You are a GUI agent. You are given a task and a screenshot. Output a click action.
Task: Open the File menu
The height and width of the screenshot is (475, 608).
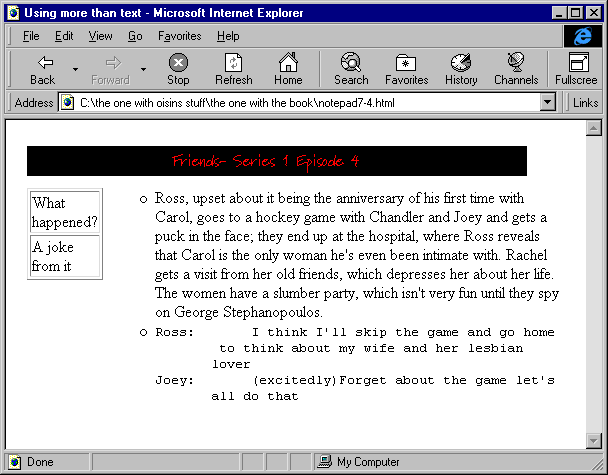[31, 36]
